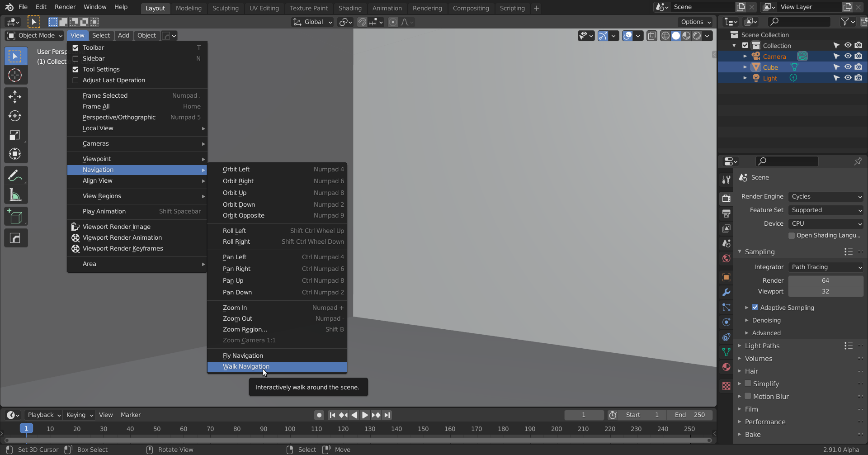
Task: Open the View Layer properties tab
Action: (726, 228)
